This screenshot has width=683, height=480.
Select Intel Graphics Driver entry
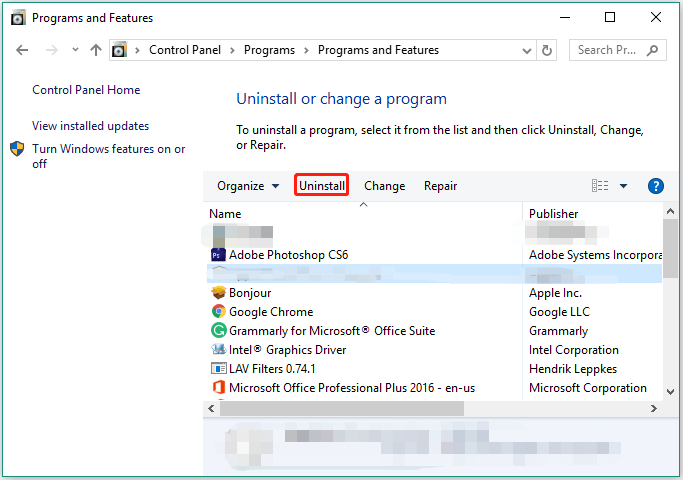(x=434, y=349)
